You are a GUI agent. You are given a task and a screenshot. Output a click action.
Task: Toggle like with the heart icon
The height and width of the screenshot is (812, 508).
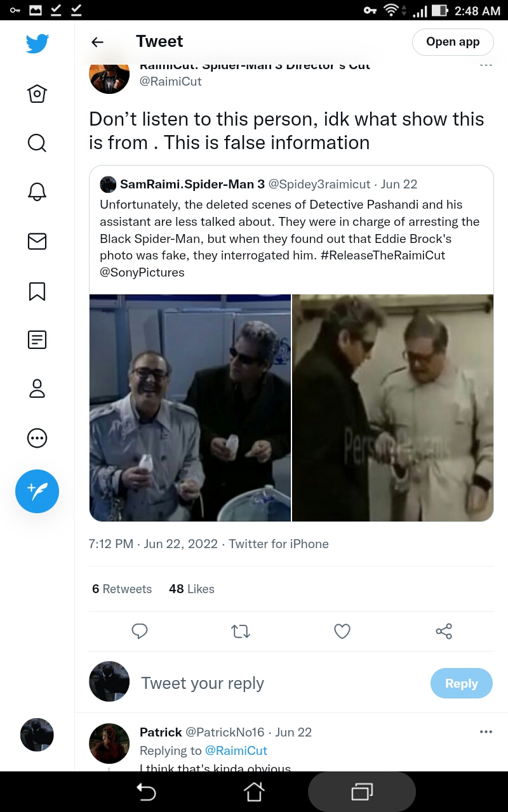click(342, 631)
